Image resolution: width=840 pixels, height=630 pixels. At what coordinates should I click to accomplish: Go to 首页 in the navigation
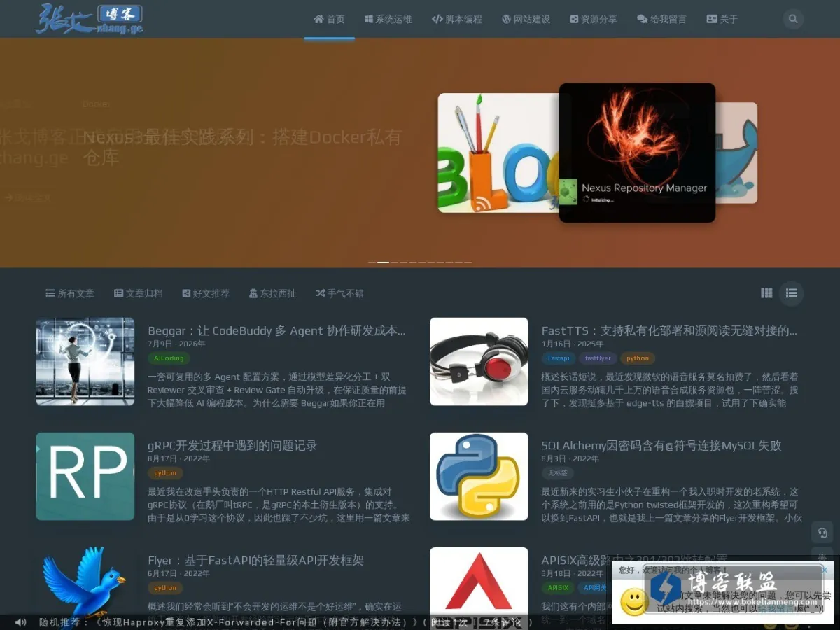(x=329, y=20)
